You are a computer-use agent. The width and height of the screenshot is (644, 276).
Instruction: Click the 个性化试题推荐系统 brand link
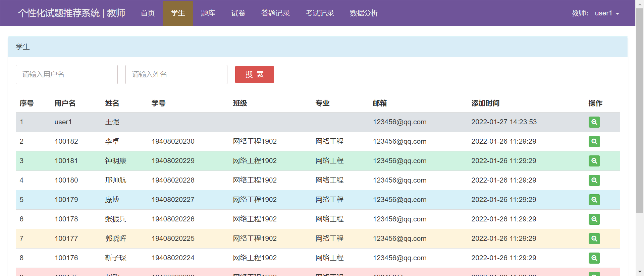pos(71,13)
